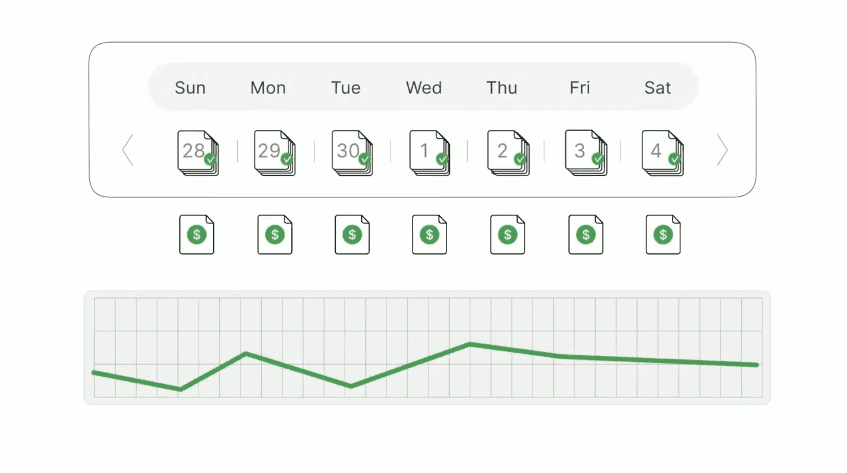
Task: Select the document stack dated 30
Action: click(x=350, y=152)
